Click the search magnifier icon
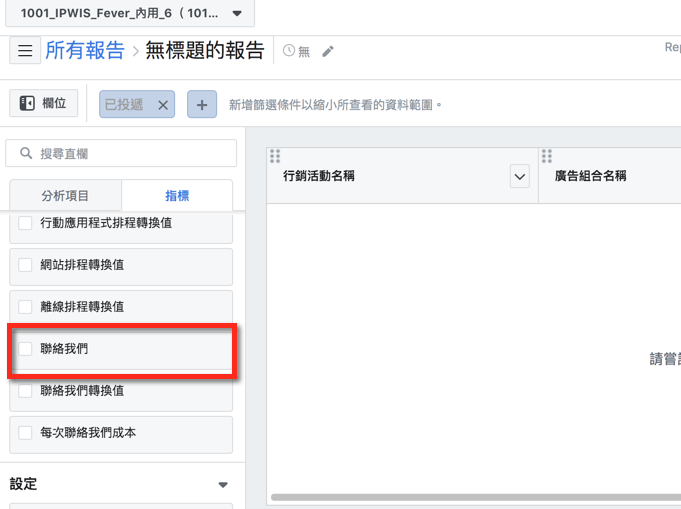 25,153
